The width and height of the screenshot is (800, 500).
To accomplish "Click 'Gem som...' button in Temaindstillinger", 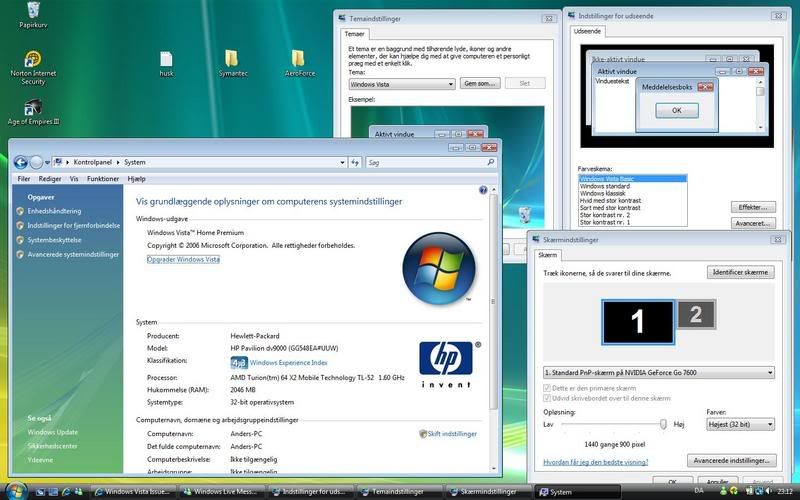I will 480,83.
